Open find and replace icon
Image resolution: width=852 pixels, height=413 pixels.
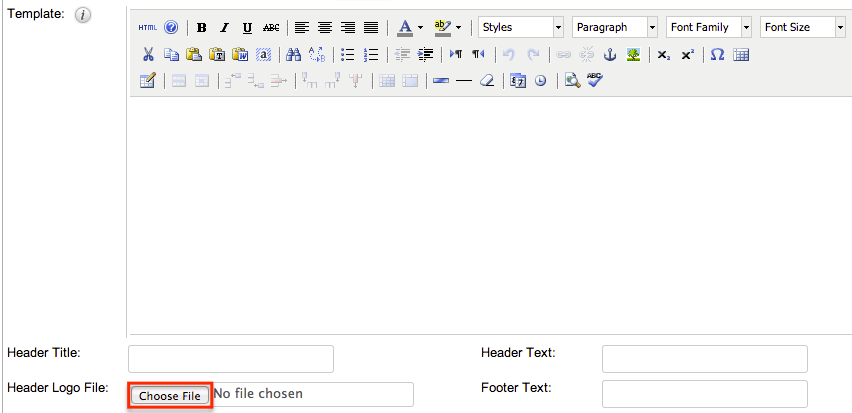(x=316, y=54)
